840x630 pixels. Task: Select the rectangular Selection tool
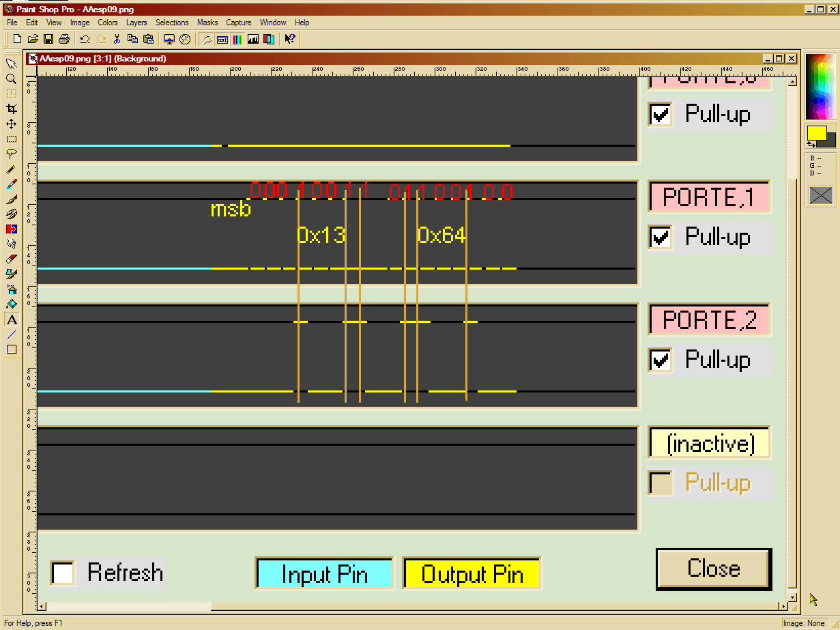(x=12, y=139)
